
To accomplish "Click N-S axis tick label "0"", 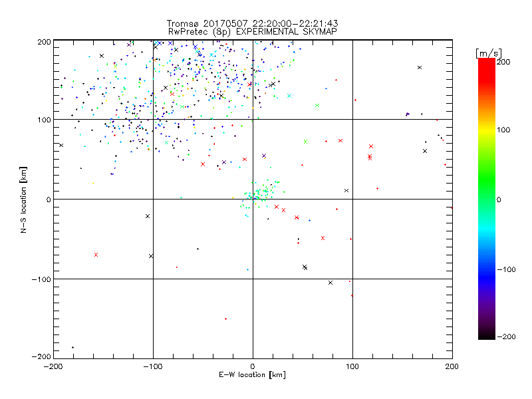I will tap(49, 199).
